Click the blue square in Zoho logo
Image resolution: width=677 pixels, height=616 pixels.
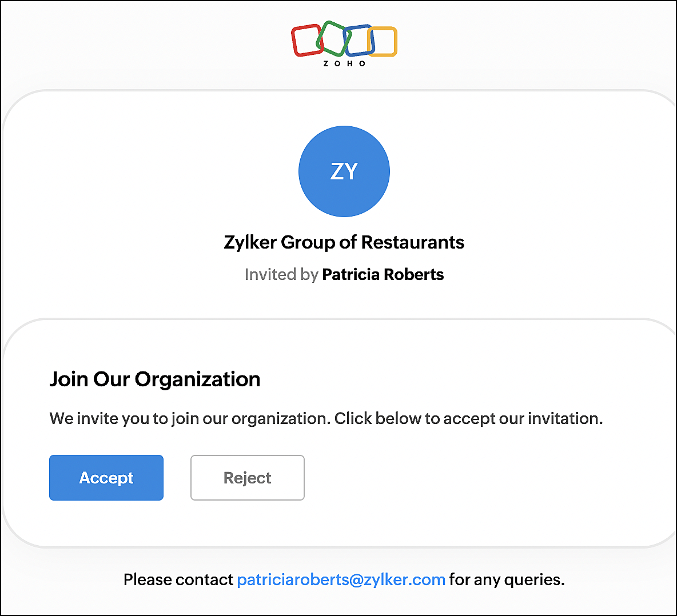pyautogui.click(x=359, y=40)
